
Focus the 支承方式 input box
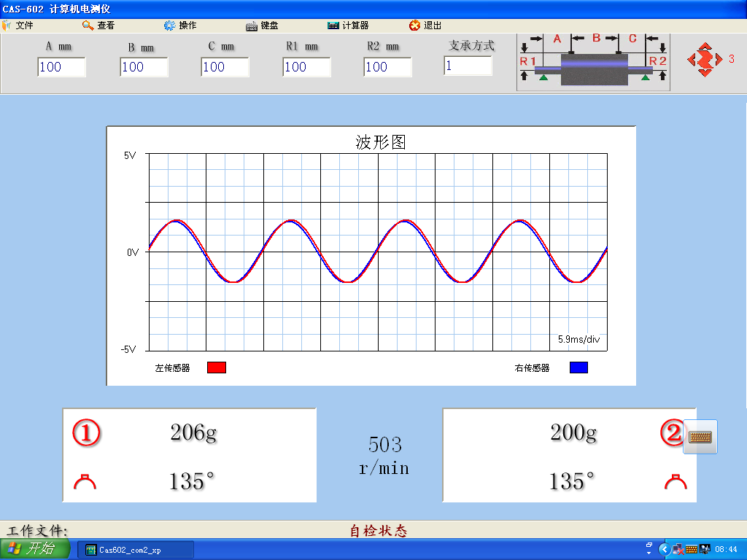468,66
